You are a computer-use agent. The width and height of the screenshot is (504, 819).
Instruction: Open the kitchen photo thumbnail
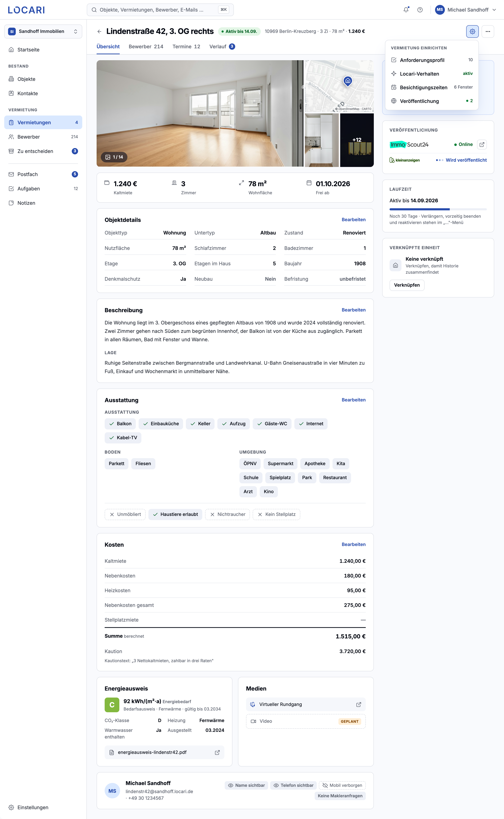322,140
